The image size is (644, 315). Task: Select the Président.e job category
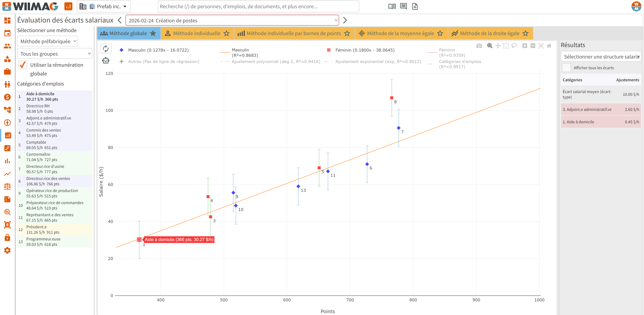55,229
